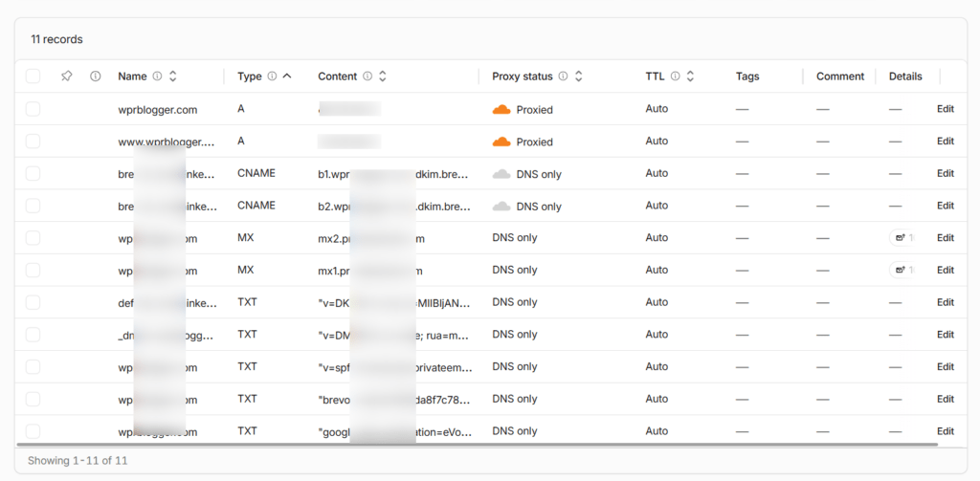Select the v=DK TXT record checkbox

(33, 302)
